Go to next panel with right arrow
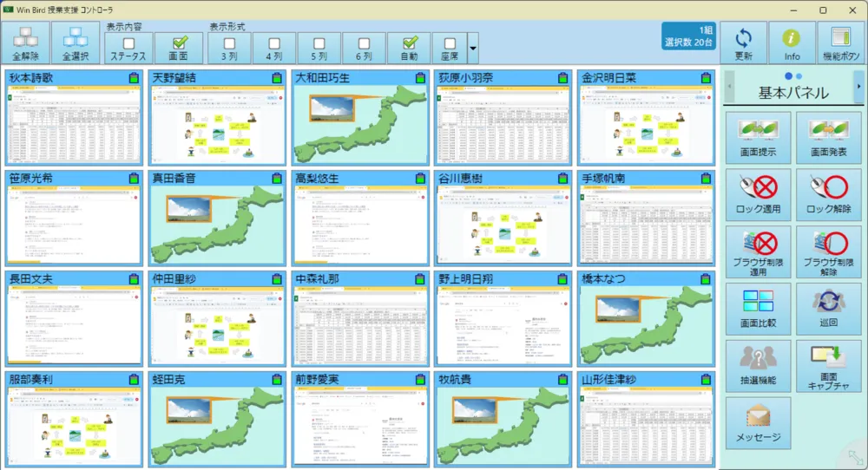Viewport: 868px width, 470px height. point(858,86)
